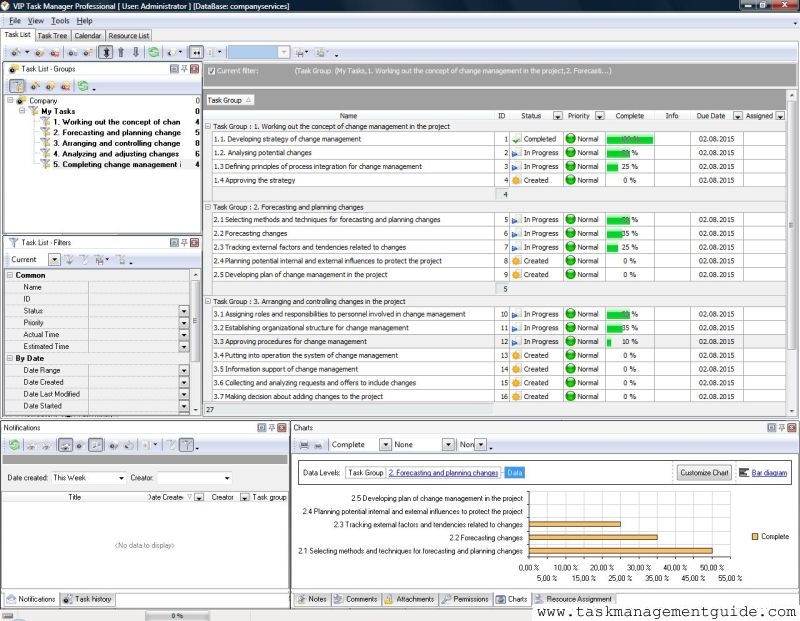Click the In Progress icon of task 3.3
This screenshot has width=800, height=621.
coord(516,342)
